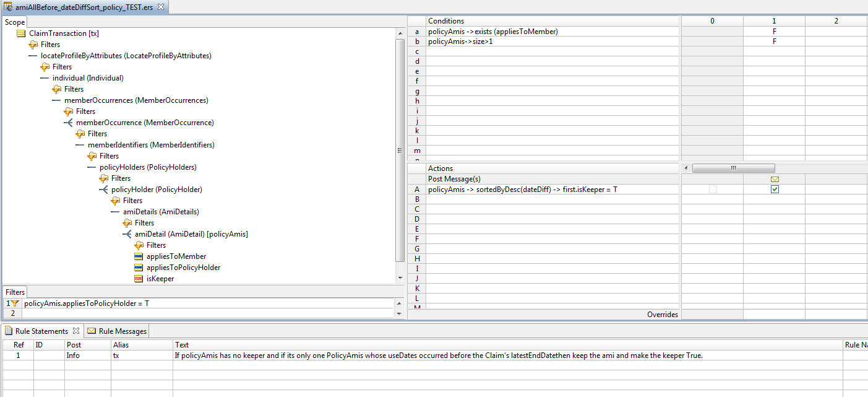Select the memberIdentifiers (MemberIdentifiers) tree node
Image resolution: width=868 pixels, height=397 pixels.
[x=151, y=145]
